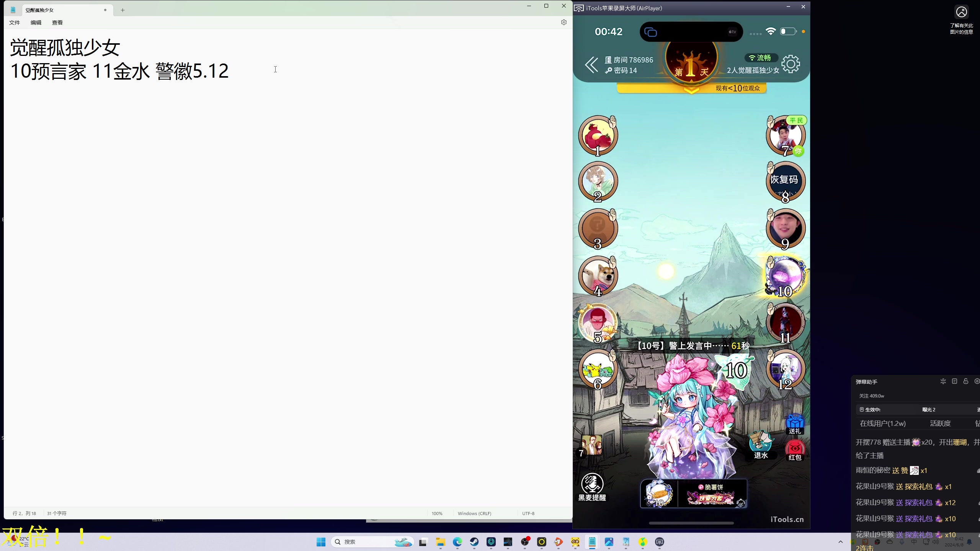Viewport: 980px width, 551px height.
Task: Select player 7 avatar marked 你
Action: [786, 135]
